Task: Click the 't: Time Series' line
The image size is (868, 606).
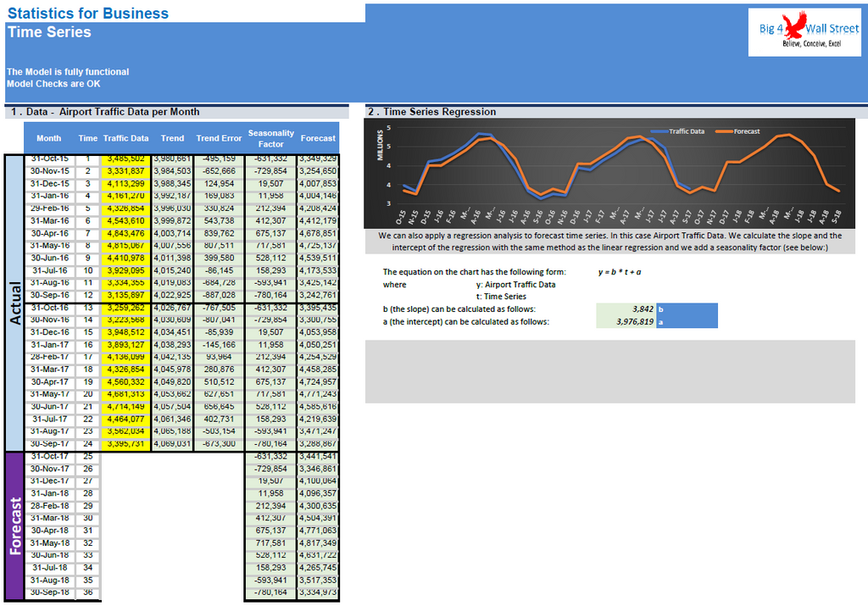Action: click(x=501, y=296)
